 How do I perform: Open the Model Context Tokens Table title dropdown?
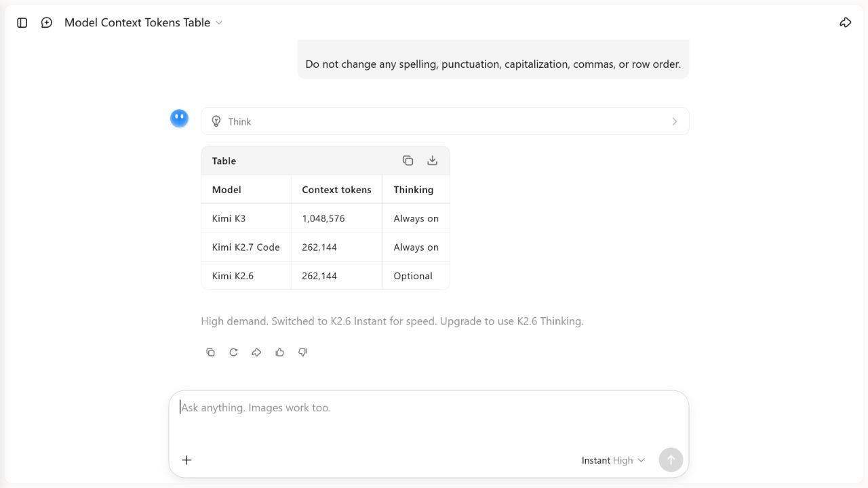pyautogui.click(x=144, y=22)
